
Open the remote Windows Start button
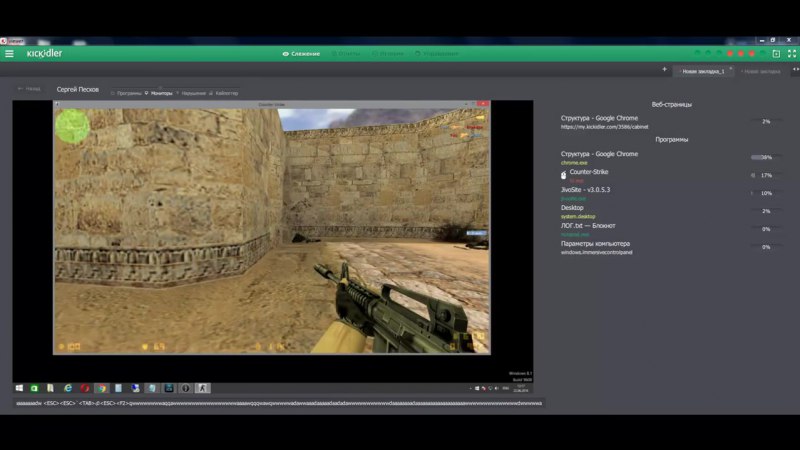pos(19,388)
